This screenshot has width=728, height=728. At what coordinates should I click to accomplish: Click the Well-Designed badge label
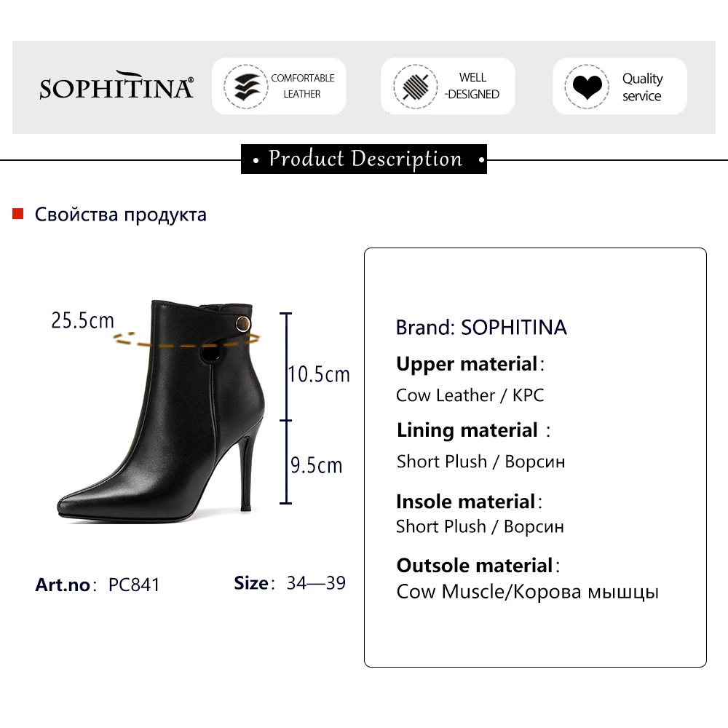pyautogui.click(x=472, y=86)
